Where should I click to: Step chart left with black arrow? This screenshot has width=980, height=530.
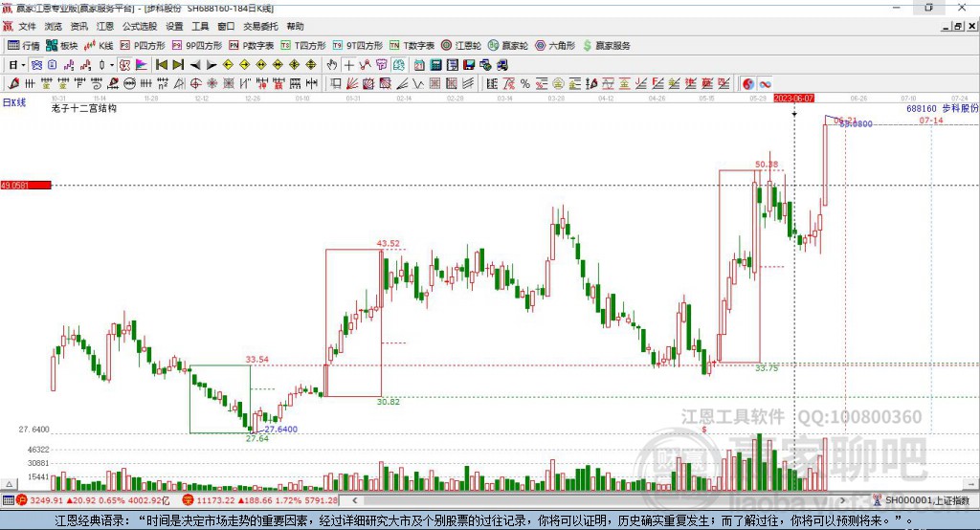[195, 65]
